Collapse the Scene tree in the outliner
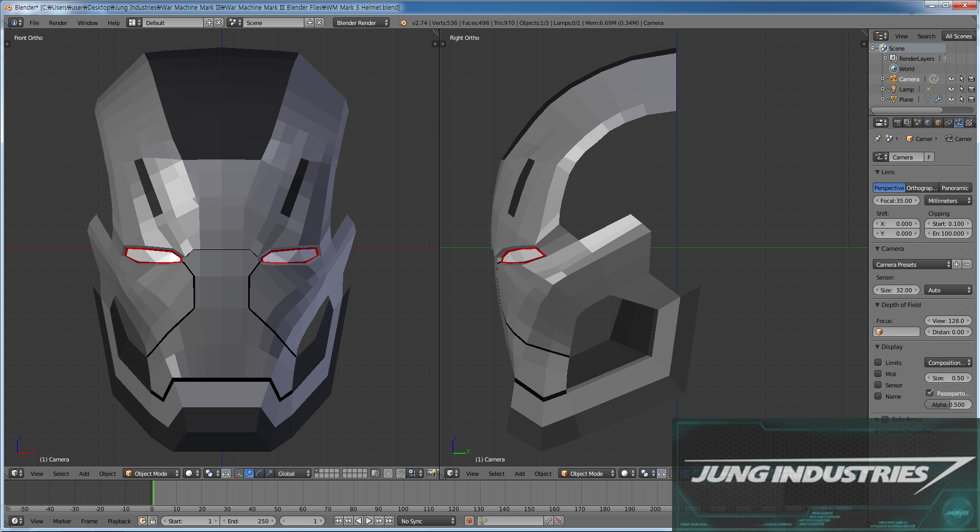The height and width of the screenshot is (532, 980). point(873,48)
